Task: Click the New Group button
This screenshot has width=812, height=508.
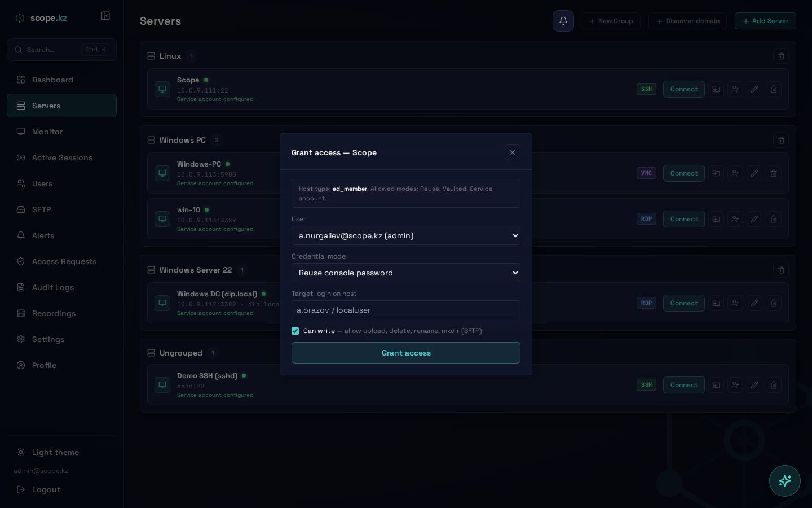Action: [x=610, y=21]
